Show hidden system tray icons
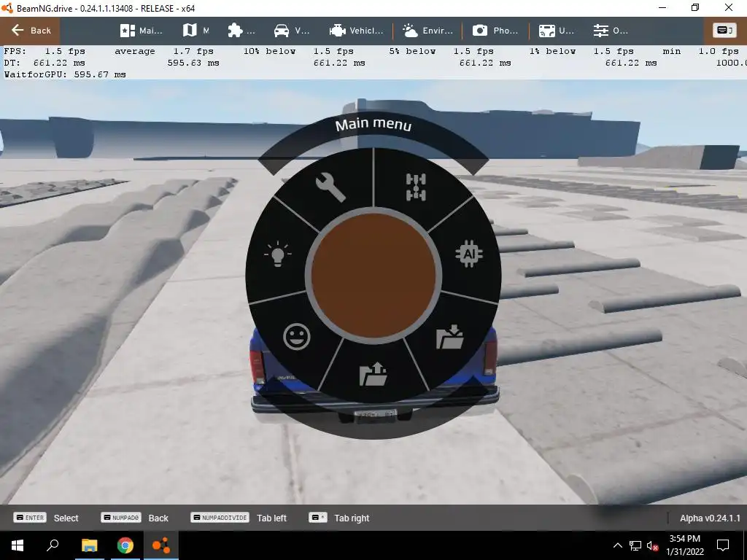747x560 pixels. [617, 545]
